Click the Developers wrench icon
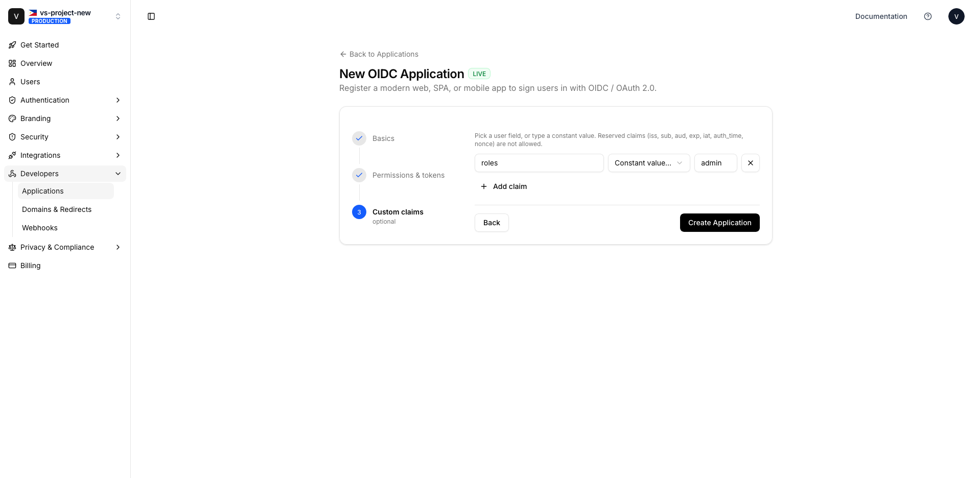Image resolution: width=980 pixels, height=478 pixels. 12,174
